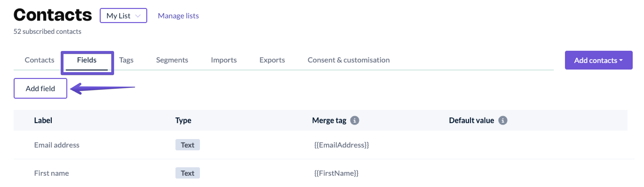The height and width of the screenshot is (187, 644).
Task: Open the Imports tab
Action: pyautogui.click(x=223, y=60)
